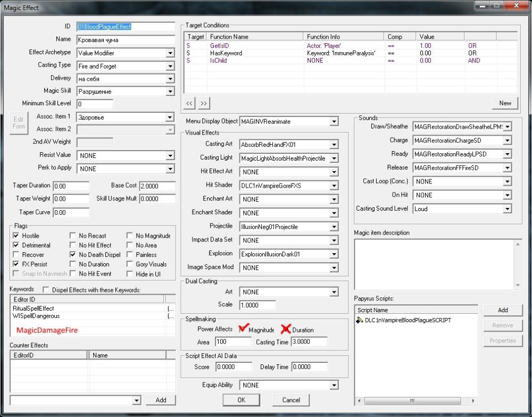Expand the Explosion dropdown
The image size is (532, 417).
point(334,254)
